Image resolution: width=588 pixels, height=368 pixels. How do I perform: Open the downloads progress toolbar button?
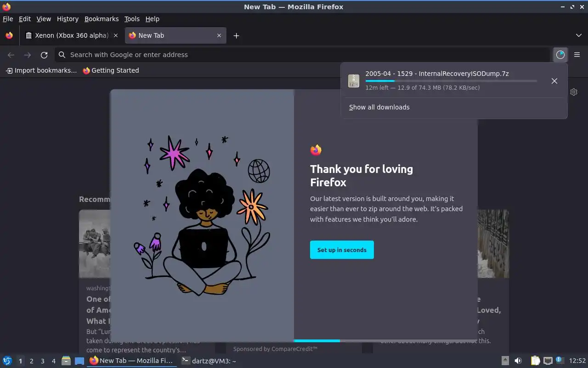(x=560, y=55)
